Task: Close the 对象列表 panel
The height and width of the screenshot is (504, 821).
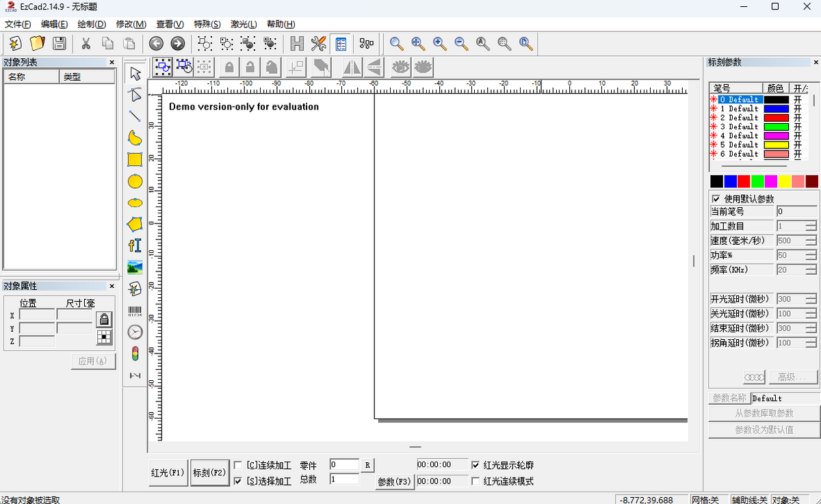Action: click(x=112, y=62)
